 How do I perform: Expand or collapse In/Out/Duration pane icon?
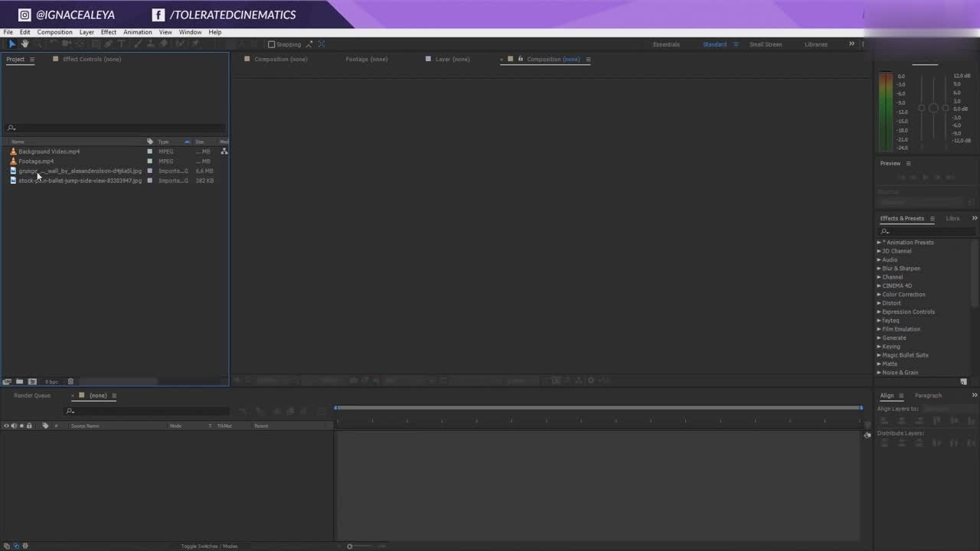pyautogui.click(x=25, y=546)
